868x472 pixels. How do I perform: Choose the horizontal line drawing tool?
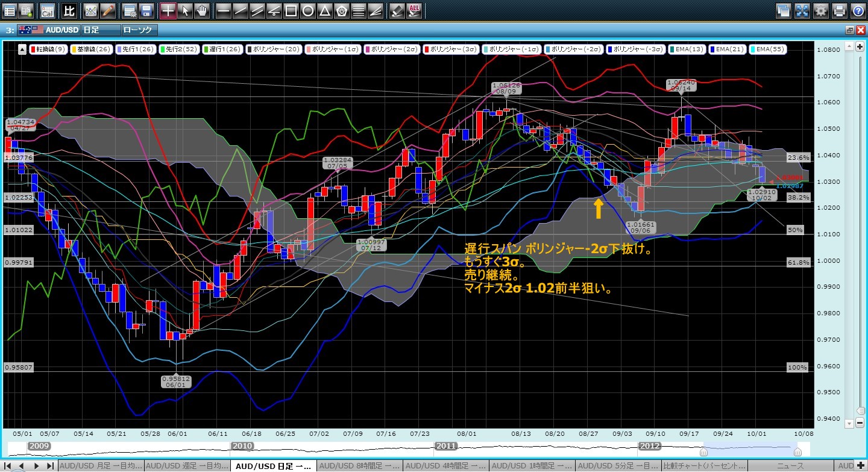[x=223, y=10]
